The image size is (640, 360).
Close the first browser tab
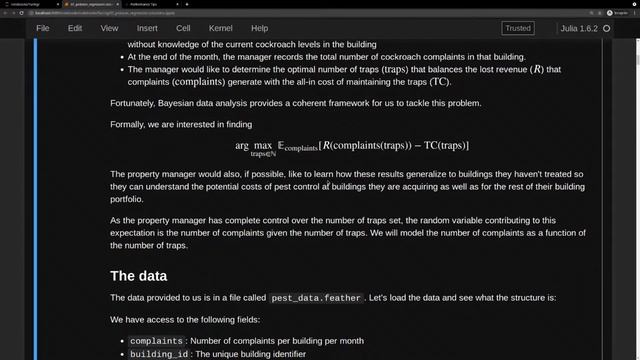coord(58,4)
